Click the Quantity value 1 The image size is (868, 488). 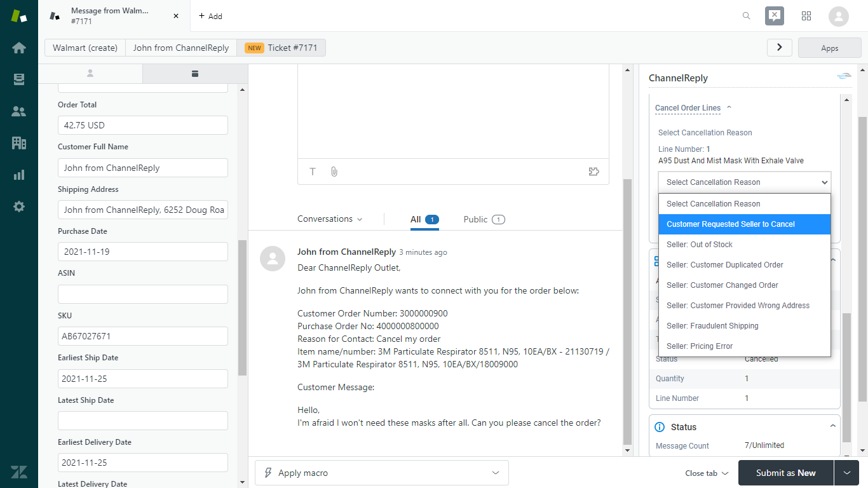click(747, 379)
